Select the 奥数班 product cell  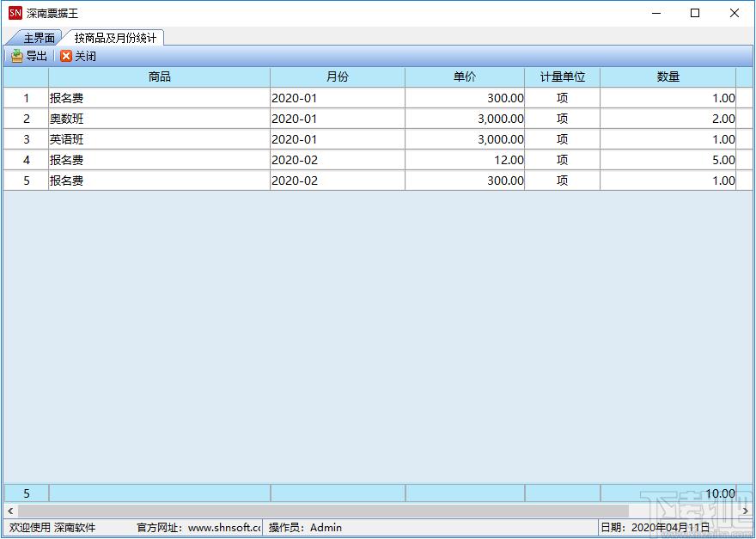tap(159, 119)
